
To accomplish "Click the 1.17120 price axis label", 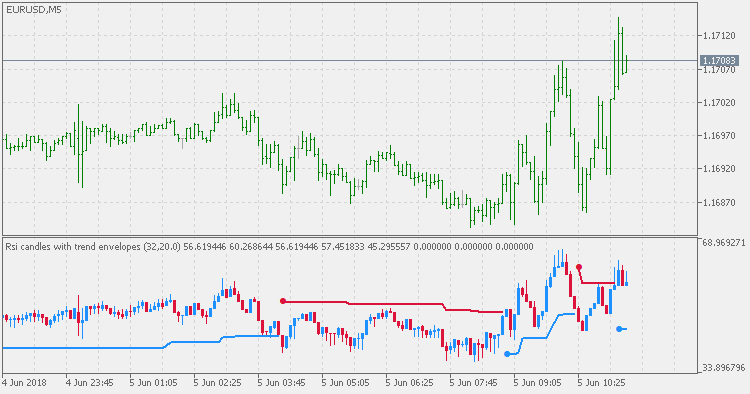I will tap(719, 36).
